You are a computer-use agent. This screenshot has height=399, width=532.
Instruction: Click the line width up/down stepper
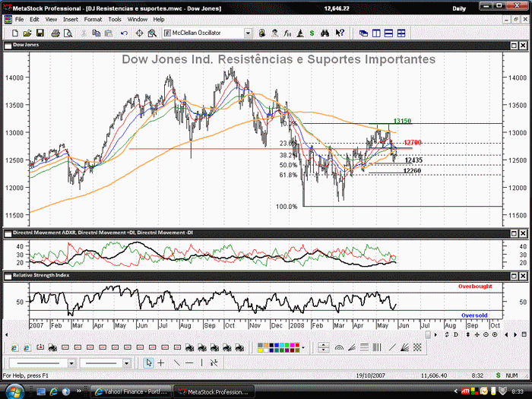(323, 347)
